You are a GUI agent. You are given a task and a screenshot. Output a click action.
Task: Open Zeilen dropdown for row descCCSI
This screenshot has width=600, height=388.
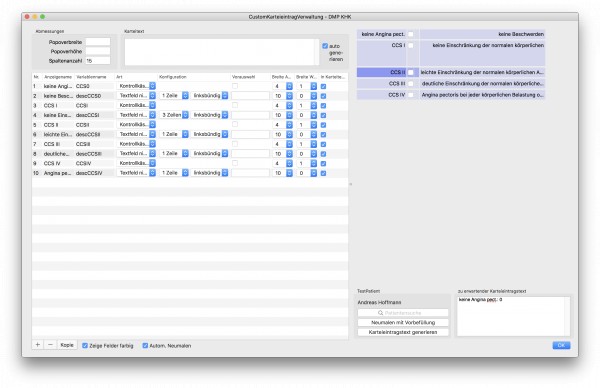coord(174,115)
